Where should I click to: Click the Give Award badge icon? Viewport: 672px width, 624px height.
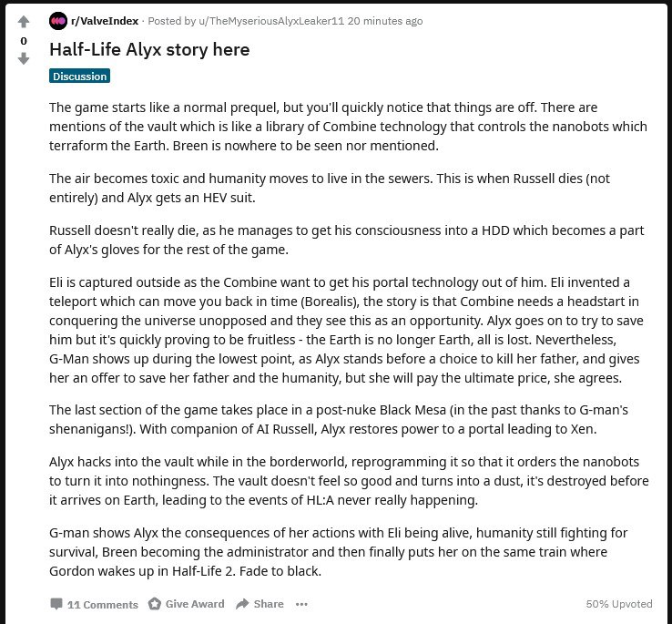[x=154, y=603]
